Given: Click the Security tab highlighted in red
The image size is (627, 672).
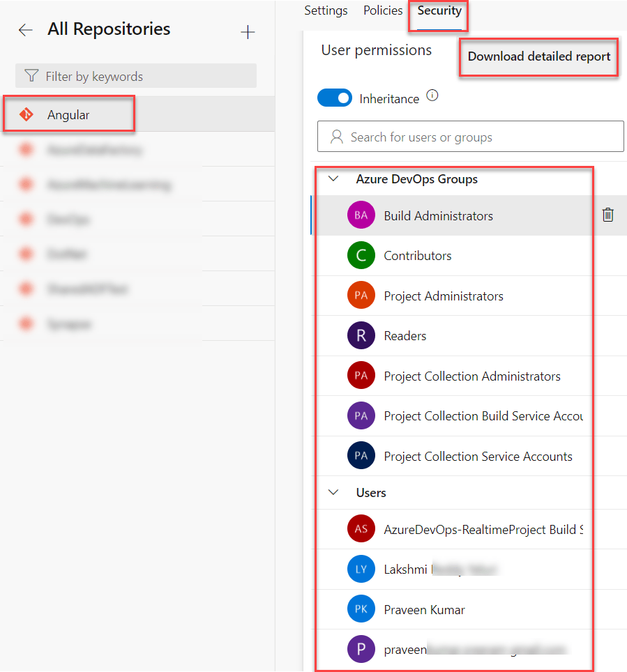Looking at the screenshot, I should (x=438, y=11).
